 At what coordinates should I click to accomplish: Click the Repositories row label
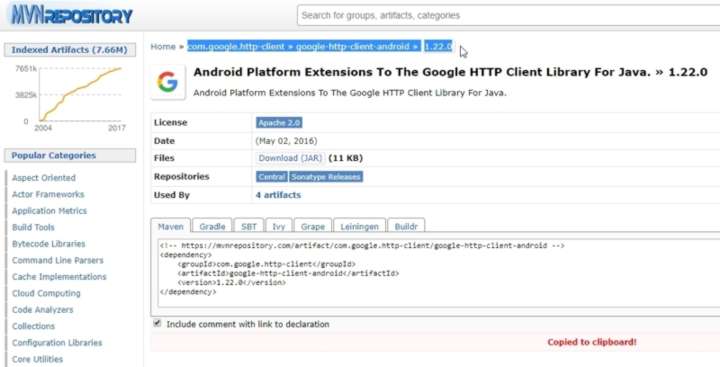[181, 176]
